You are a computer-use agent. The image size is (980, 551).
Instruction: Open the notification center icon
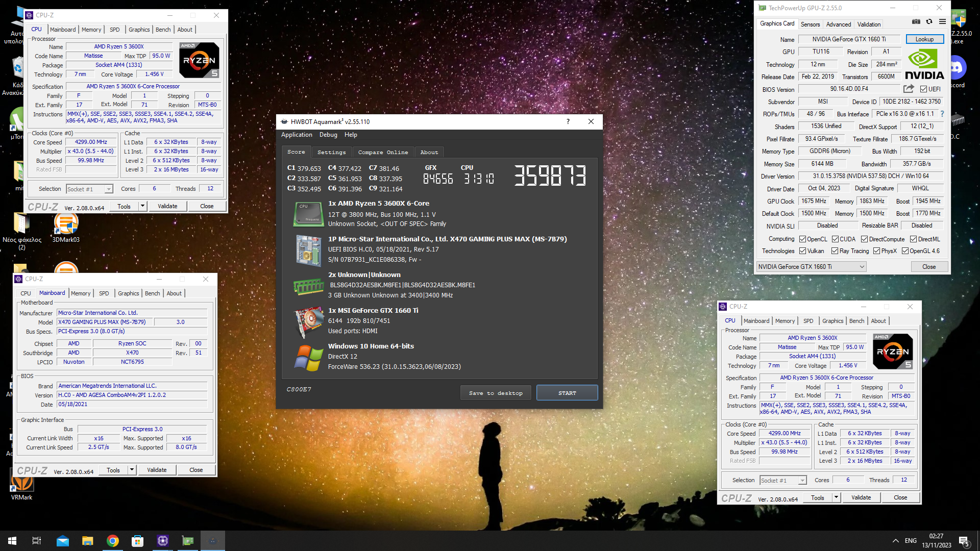[964, 541]
